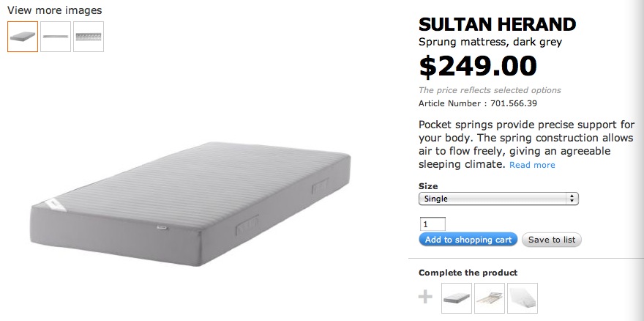The width and height of the screenshot is (644, 321).
Task: Click the price reflects selected options note
Action: click(x=490, y=90)
